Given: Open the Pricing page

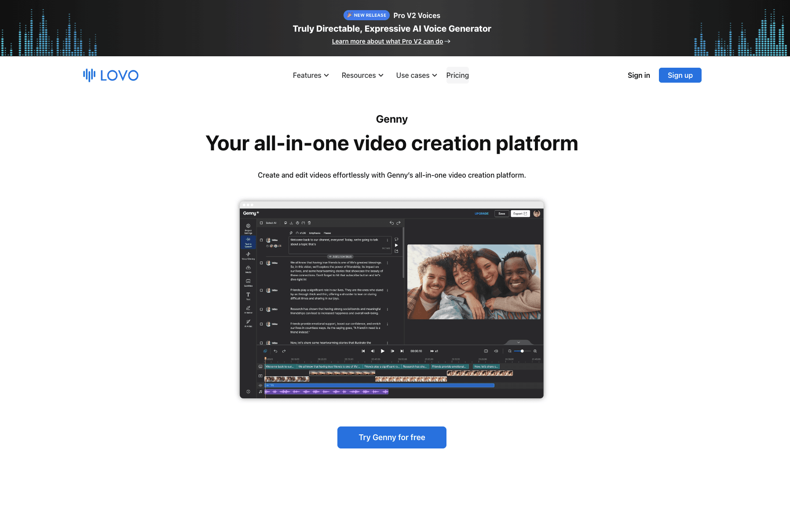Looking at the screenshot, I should click(x=457, y=75).
